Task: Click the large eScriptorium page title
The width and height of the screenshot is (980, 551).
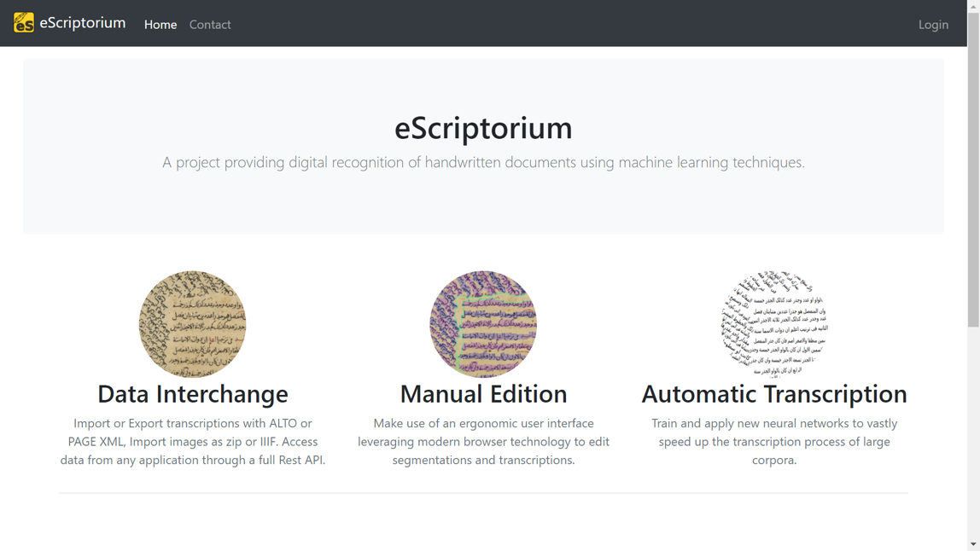Action: click(483, 128)
